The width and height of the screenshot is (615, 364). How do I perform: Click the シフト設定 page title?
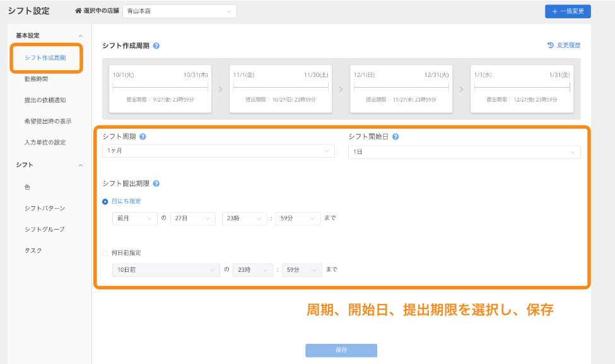pos(29,11)
